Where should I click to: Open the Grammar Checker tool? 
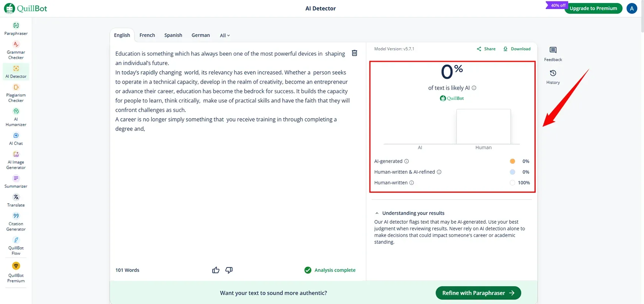16,50
